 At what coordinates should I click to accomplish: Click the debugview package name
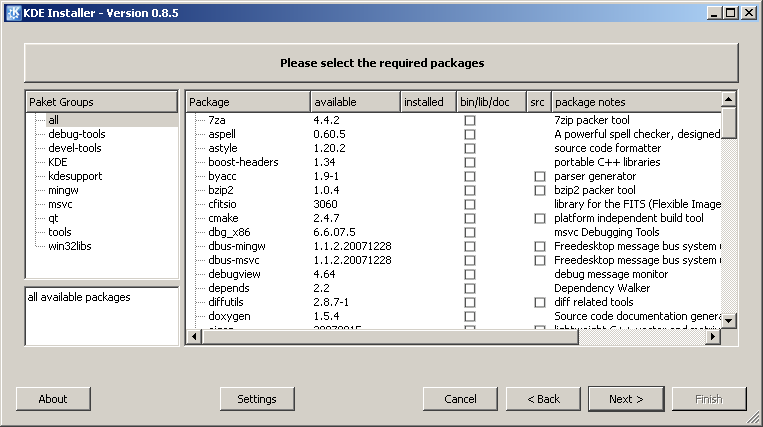click(x=234, y=274)
